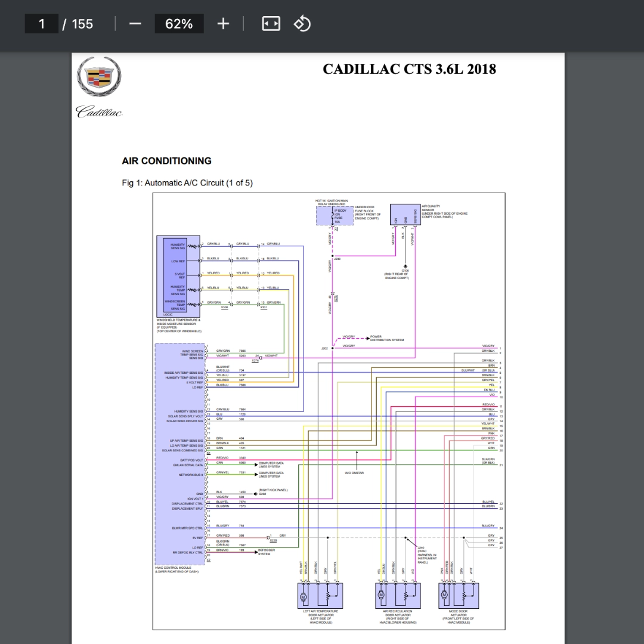Image resolution: width=644 pixels, height=644 pixels.
Task: Click the Air Quality Sensor box
Action: (405, 215)
